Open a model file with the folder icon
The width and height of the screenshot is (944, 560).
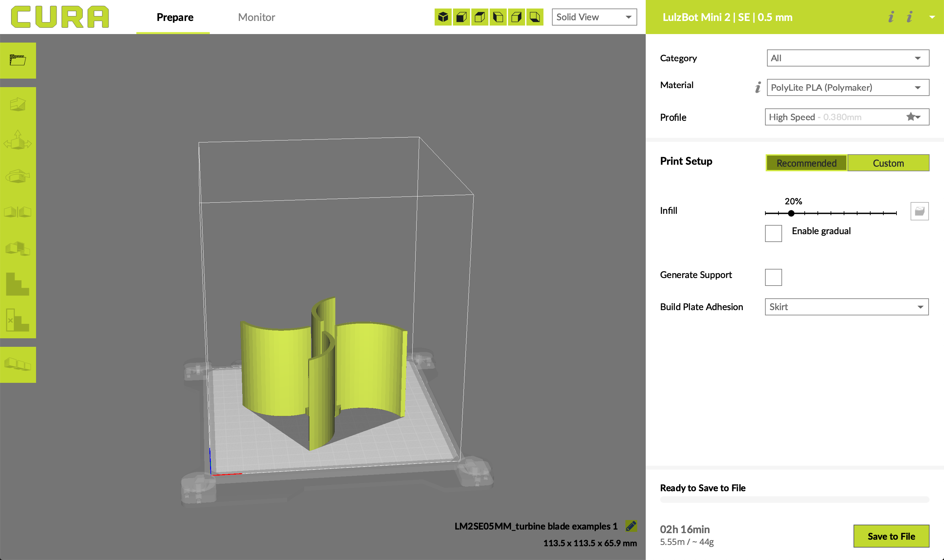pos(18,60)
